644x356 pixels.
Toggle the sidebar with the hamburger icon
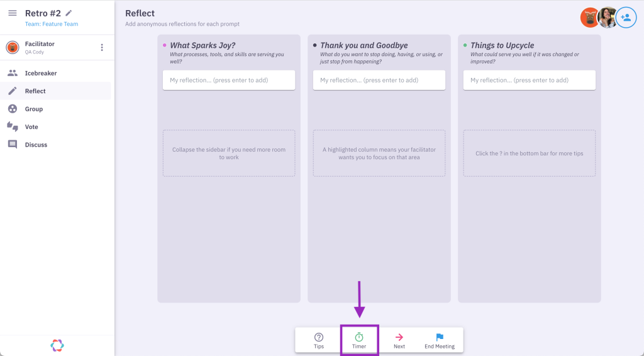pos(13,13)
